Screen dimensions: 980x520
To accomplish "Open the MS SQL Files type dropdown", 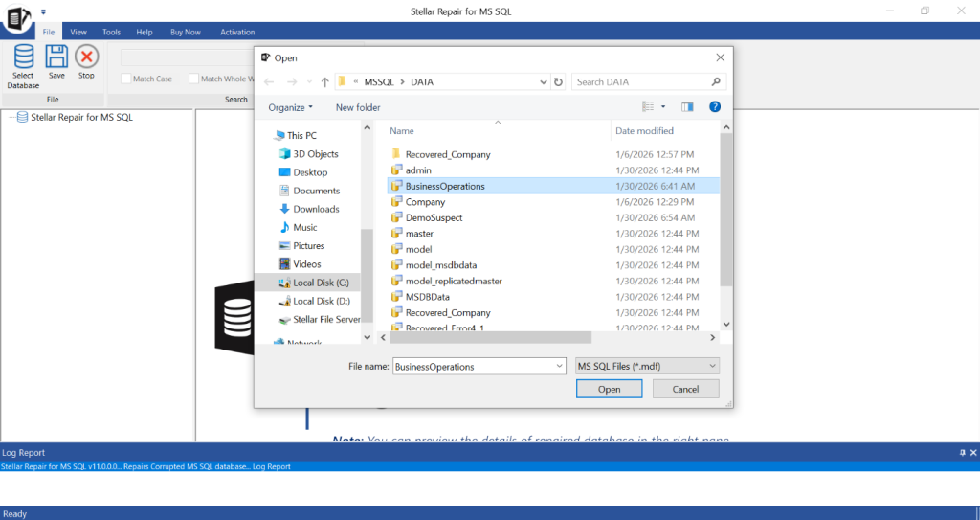I will tap(647, 366).
